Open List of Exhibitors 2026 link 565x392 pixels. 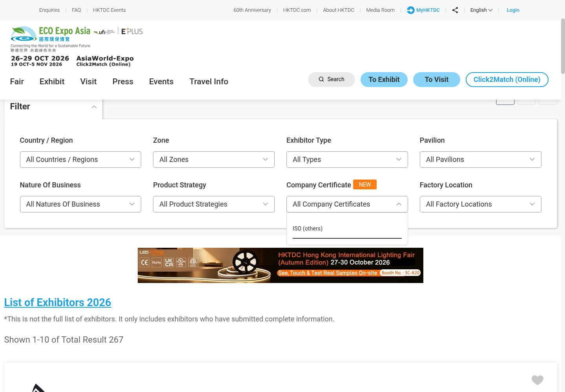[x=58, y=303]
